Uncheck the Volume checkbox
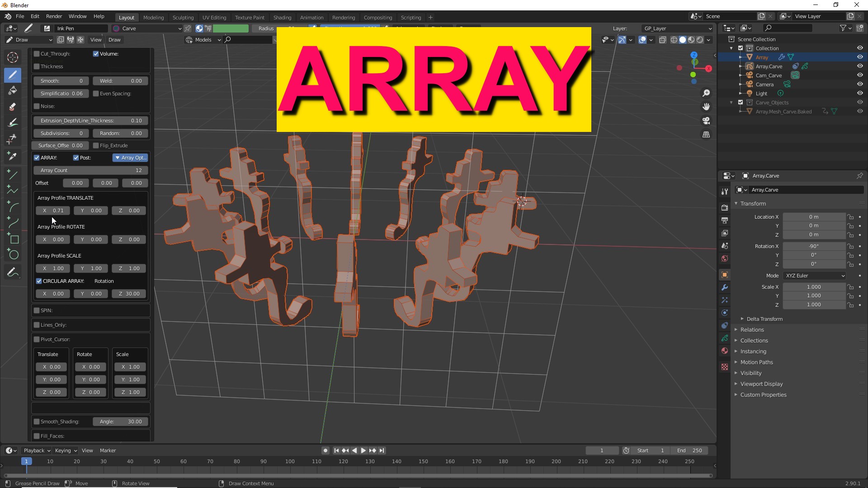Image resolution: width=868 pixels, height=488 pixels. 96,54
